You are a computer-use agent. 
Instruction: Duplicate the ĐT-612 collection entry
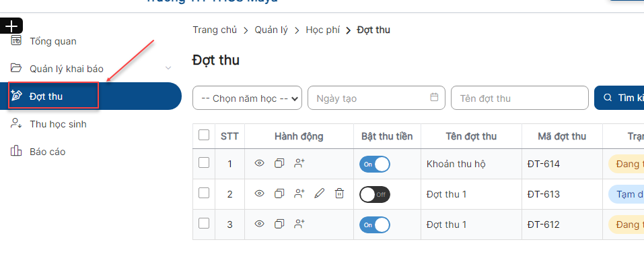(x=279, y=224)
